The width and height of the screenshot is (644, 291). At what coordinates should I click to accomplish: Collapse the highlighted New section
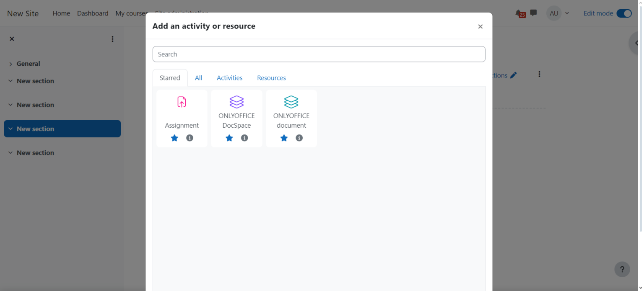10,129
